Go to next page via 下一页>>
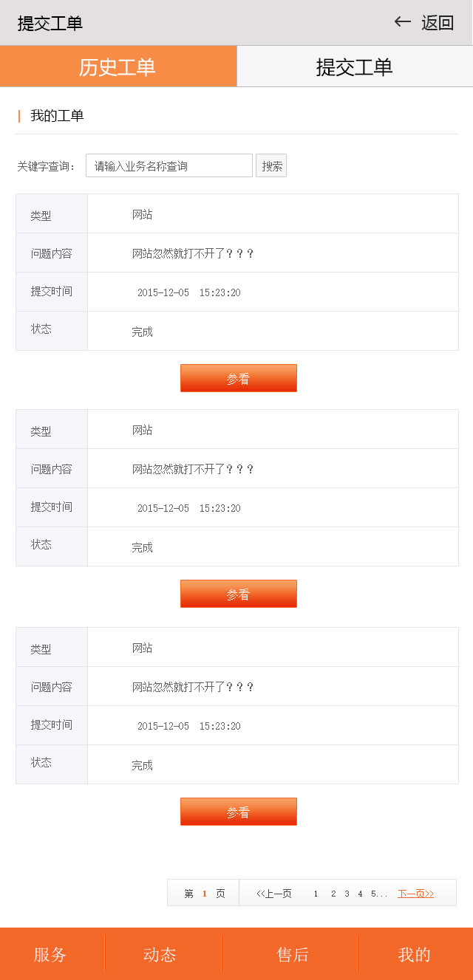The image size is (473, 980). click(x=415, y=894)
